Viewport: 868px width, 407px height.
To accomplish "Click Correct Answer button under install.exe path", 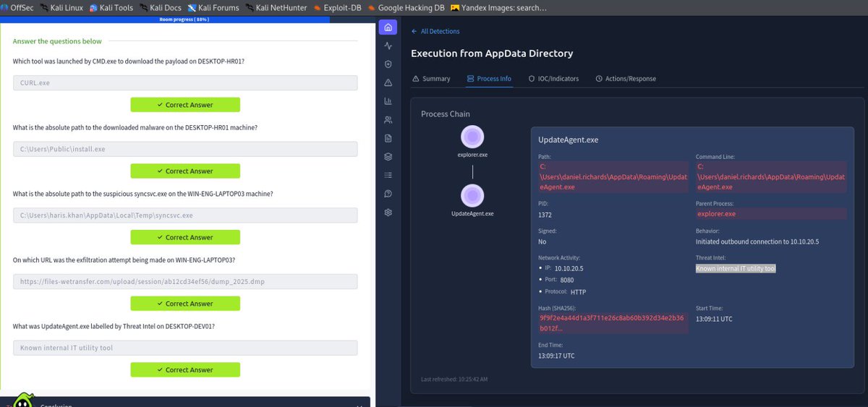I will pos(185,171).
